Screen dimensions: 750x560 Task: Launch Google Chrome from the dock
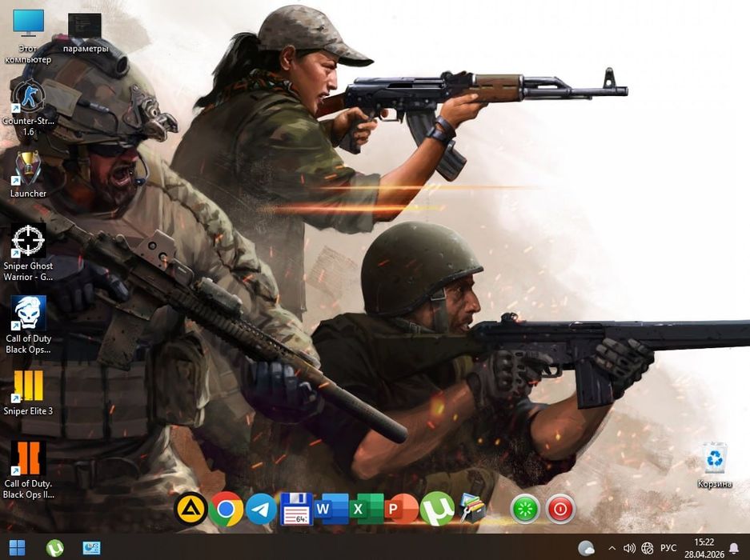[x=227, y=509]
